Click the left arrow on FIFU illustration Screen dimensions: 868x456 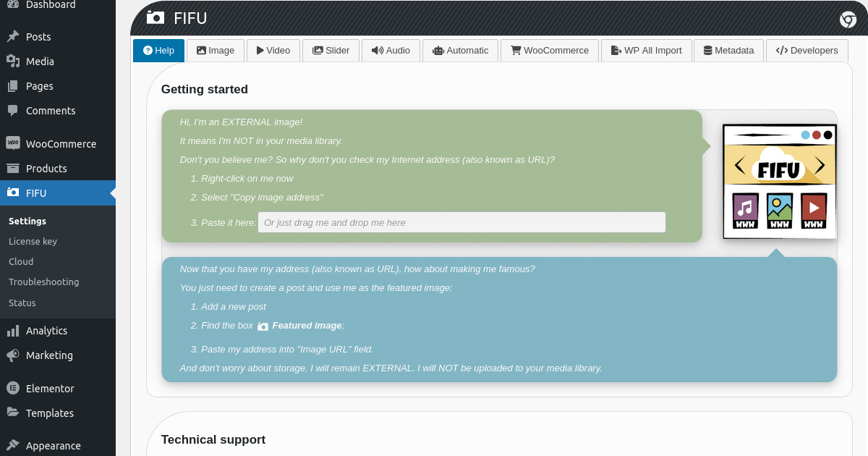pos(739,164)
